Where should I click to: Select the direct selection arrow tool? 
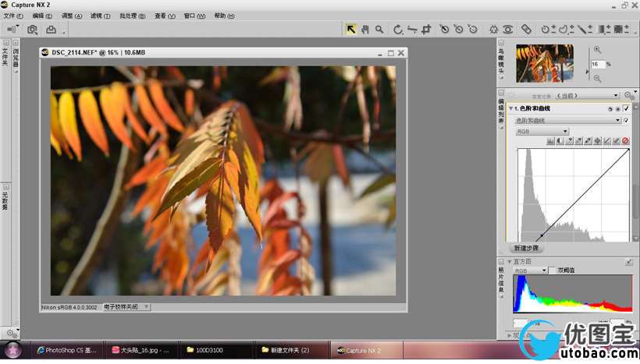pos(350,30)
